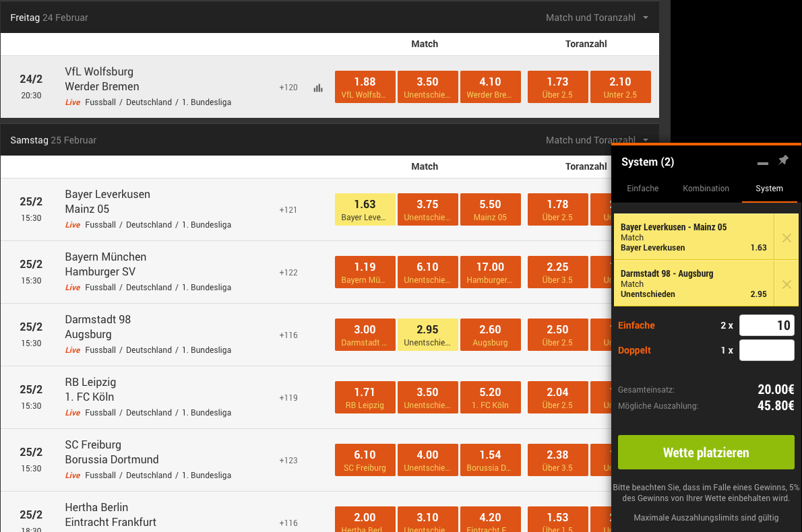Select draw 6.10 Bayern match

pyautogui.click(x=427, y=272)
